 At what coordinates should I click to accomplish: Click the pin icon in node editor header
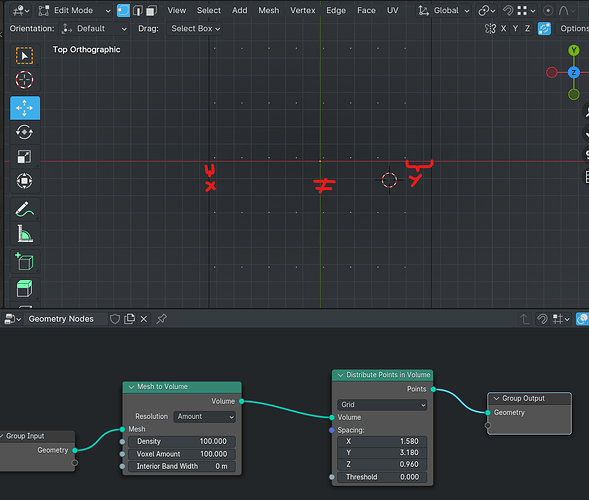162,319
